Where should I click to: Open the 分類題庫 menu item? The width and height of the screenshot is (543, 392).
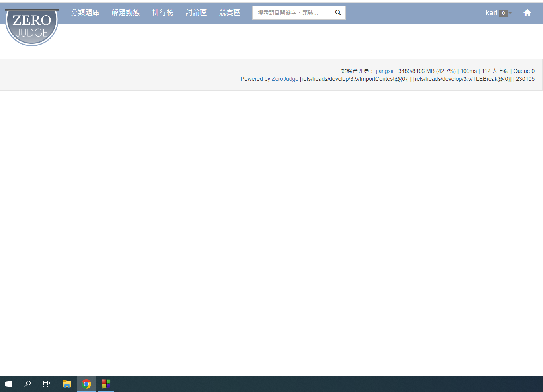85,13
